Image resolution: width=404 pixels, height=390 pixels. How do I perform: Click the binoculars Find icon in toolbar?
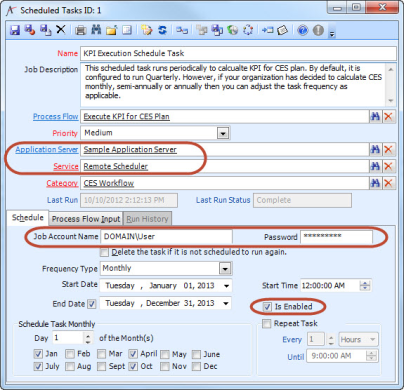click(x=96, y=30)
